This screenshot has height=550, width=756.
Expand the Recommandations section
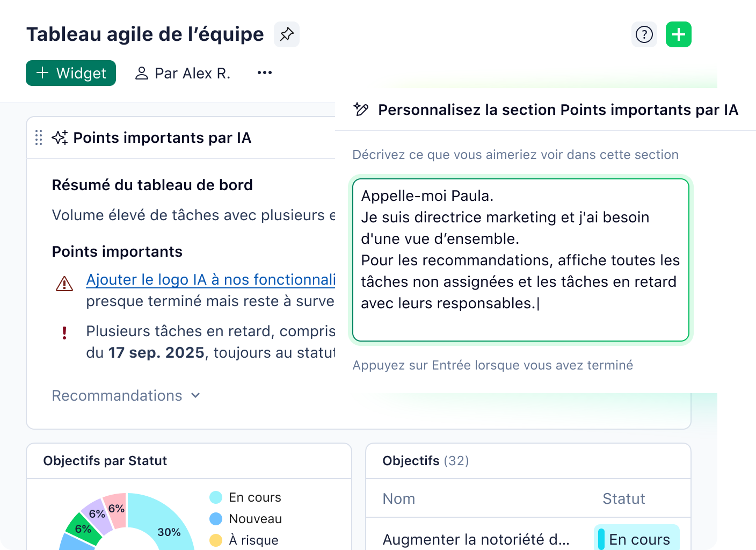[x=127, y=395]
